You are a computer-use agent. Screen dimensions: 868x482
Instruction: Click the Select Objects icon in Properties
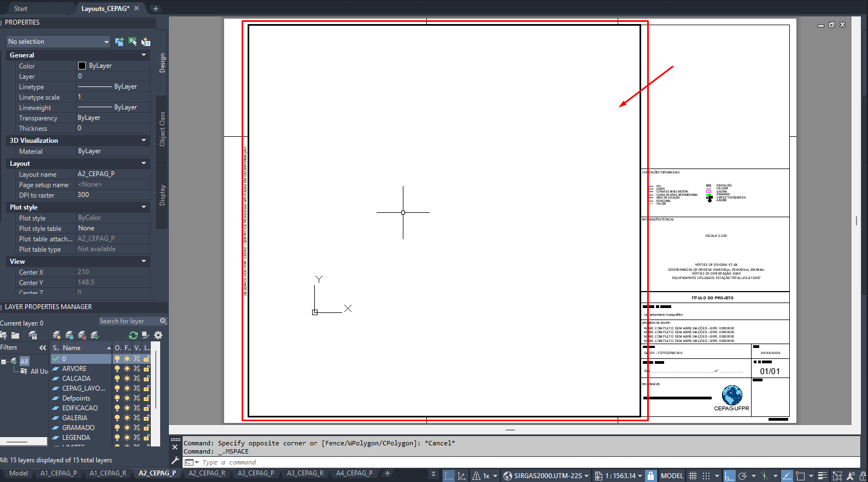[133, 42]
